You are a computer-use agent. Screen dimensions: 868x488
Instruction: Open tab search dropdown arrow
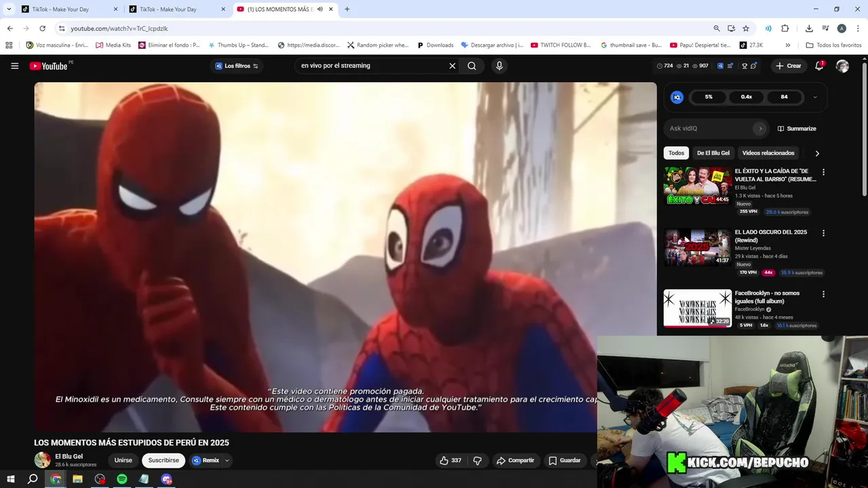coord(9,9)
